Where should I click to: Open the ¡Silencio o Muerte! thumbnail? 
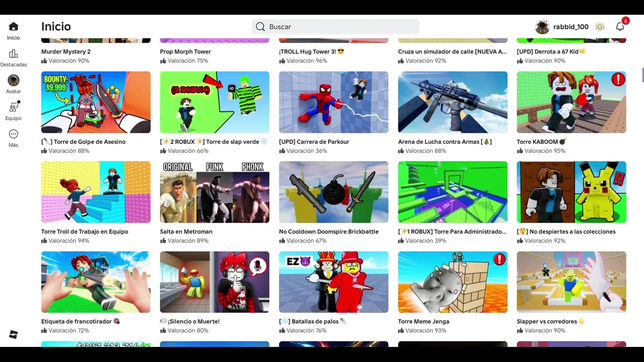pyautogui.click(x=214, y=282)
